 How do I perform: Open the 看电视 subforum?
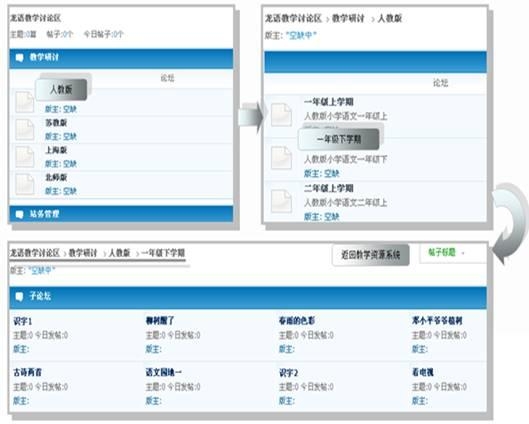(x=423, y=372)
